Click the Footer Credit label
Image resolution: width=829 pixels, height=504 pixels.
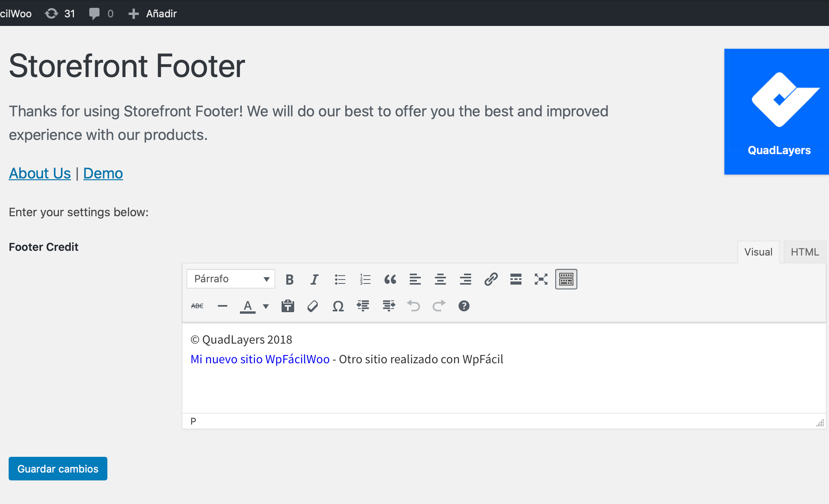coord(44,247)
